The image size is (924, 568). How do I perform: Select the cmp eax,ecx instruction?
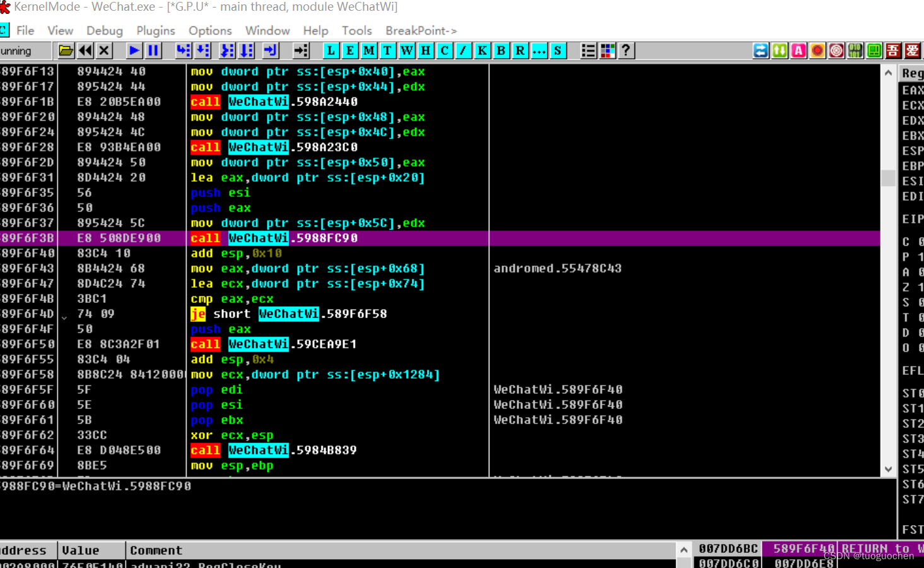(x=232, y=299)
